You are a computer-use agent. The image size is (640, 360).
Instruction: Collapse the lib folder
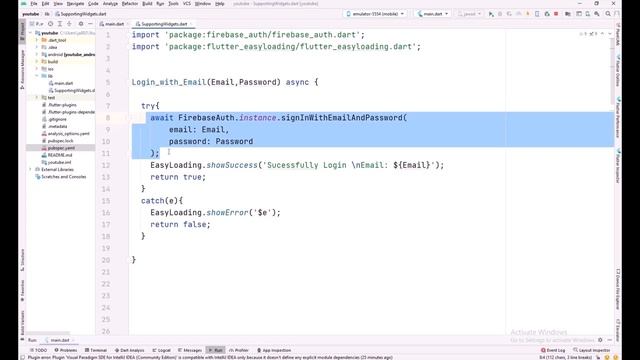[x=37, y=76]
